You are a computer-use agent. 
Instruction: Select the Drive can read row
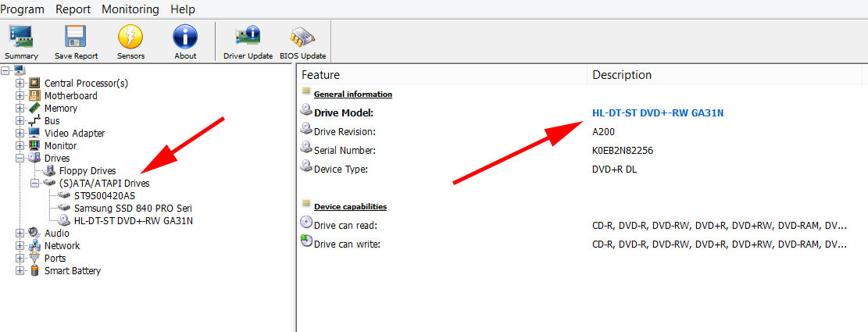pos(580,225)
